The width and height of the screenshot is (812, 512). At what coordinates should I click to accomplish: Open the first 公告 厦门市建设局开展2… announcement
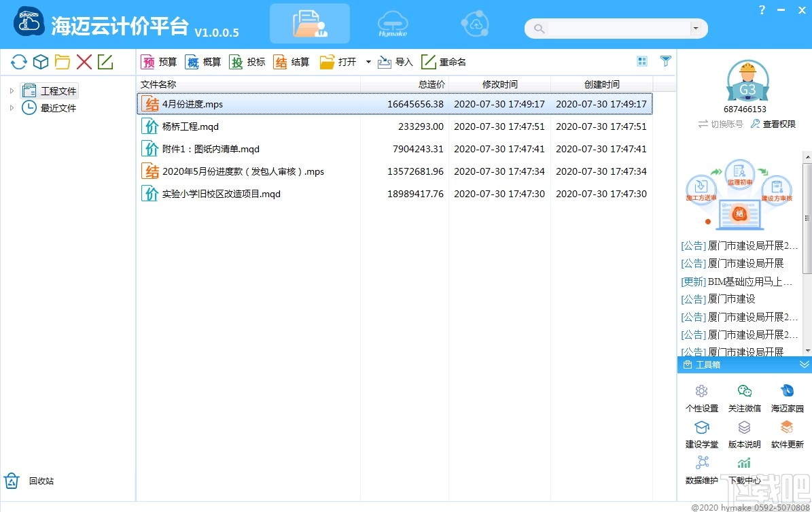(739, 245)
